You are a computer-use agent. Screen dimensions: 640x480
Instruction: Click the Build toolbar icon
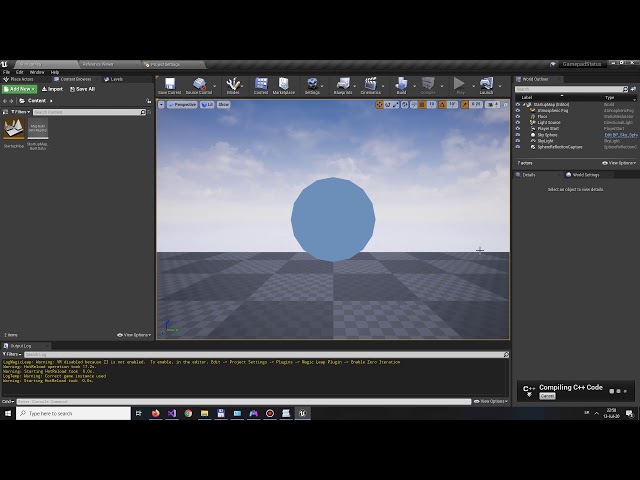coord(401,86)
